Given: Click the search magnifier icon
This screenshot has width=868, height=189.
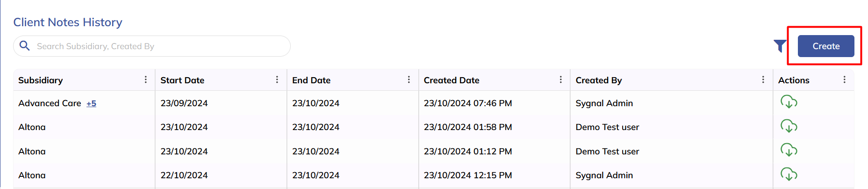Looking at the screenshot, I should coord(25,46).
